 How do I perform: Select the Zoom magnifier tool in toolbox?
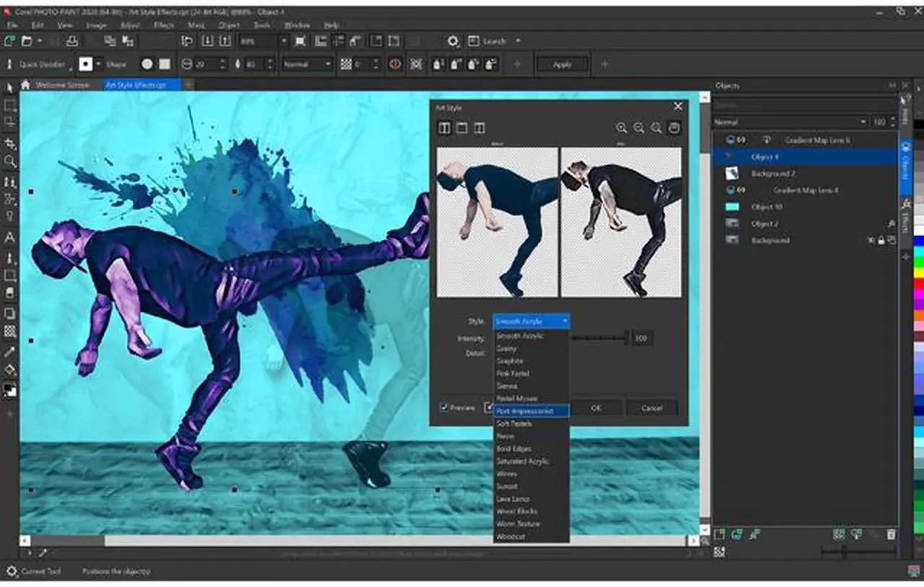click(9, 161)
